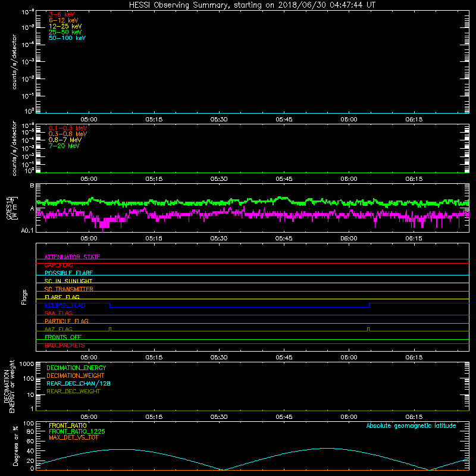Click the green FRONTS_OFF label
The height and width of the screenshot is (476, 476).
pos(63,337)
